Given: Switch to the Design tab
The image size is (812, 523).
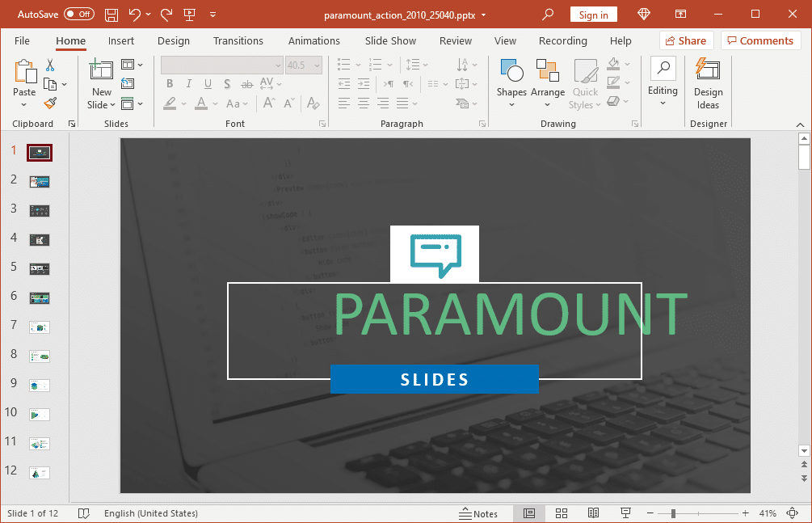Looking at the screenshot, I should click(x=174, y=40).
